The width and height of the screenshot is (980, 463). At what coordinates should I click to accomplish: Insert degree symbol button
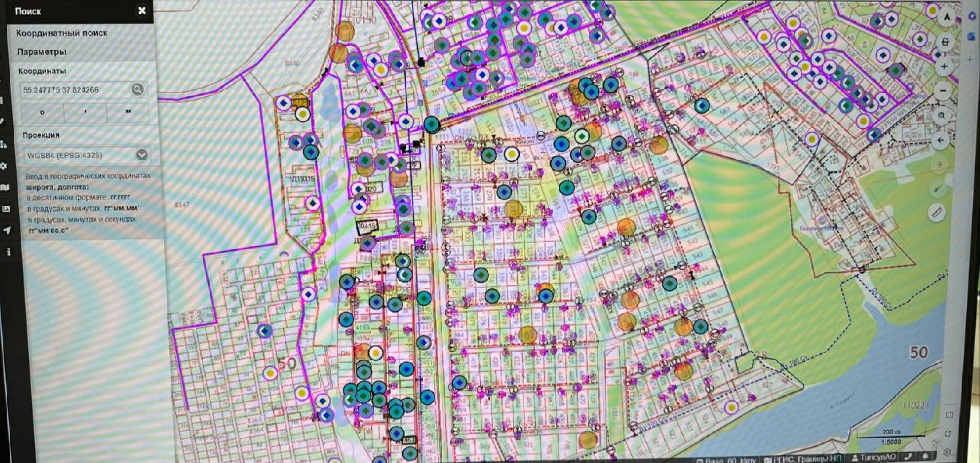point(42,112)
